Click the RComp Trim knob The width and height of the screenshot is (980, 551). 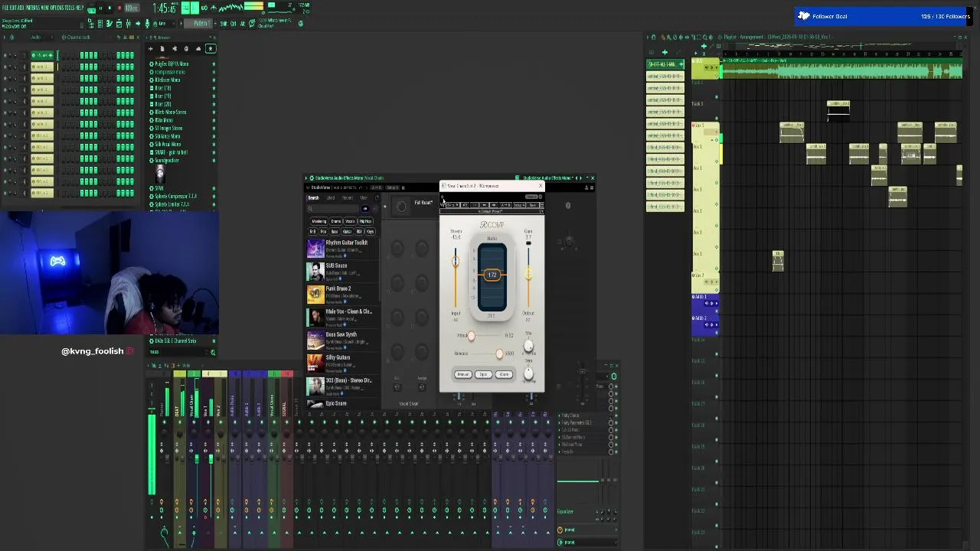pos(528,373)
